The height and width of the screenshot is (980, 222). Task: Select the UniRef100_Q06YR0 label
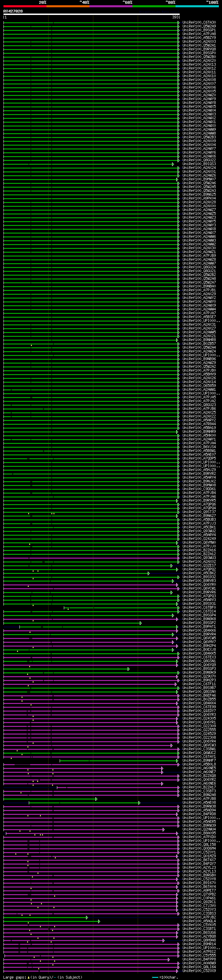click(199, 584)
